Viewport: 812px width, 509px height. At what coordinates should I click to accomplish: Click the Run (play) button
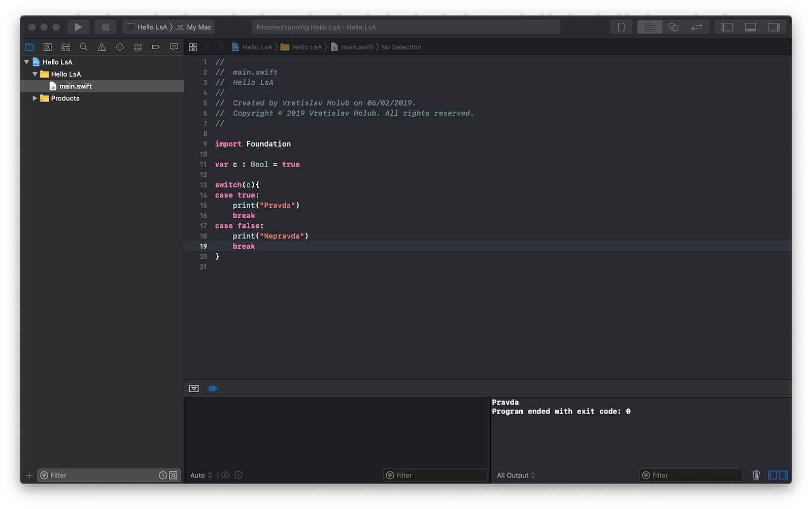(x=78, y=27)
